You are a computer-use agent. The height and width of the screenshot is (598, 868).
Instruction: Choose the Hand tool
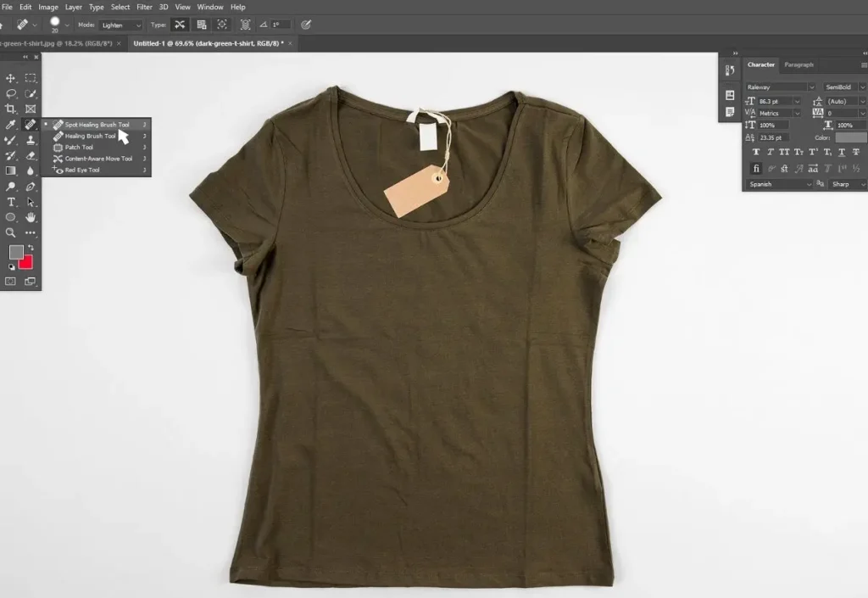(x=31, y=217)
